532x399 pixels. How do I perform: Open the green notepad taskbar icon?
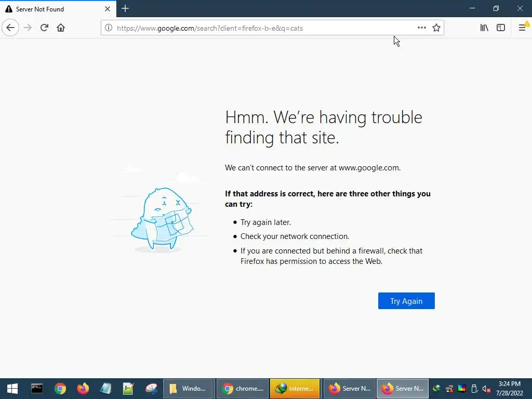(x=128, y=389)
